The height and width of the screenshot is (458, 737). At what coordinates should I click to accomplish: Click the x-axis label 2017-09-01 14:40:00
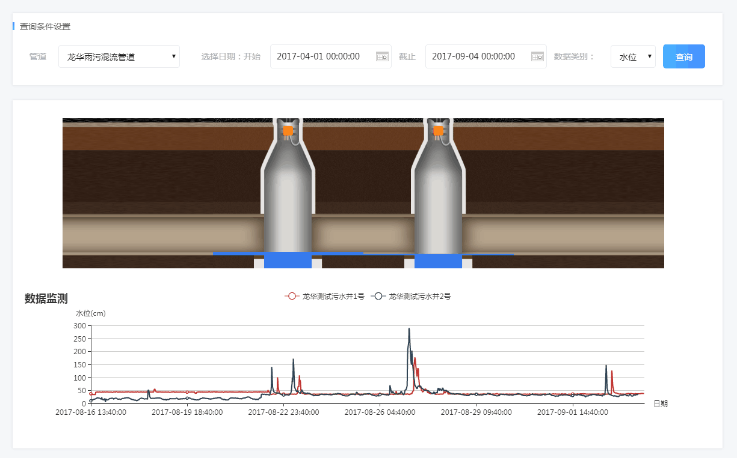572,412
